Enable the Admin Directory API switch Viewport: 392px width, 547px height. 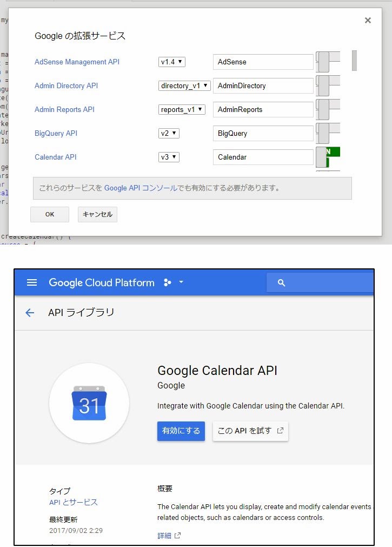pos(327,85)
